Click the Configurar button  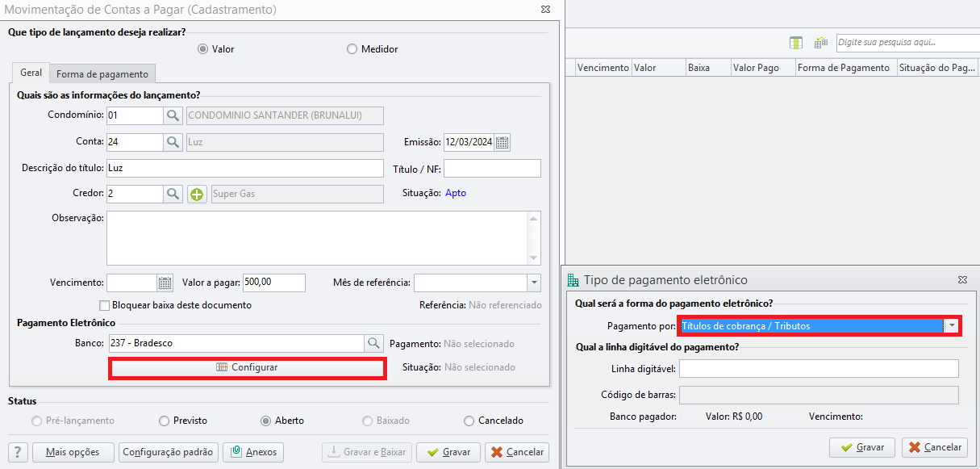pos(247,367)
